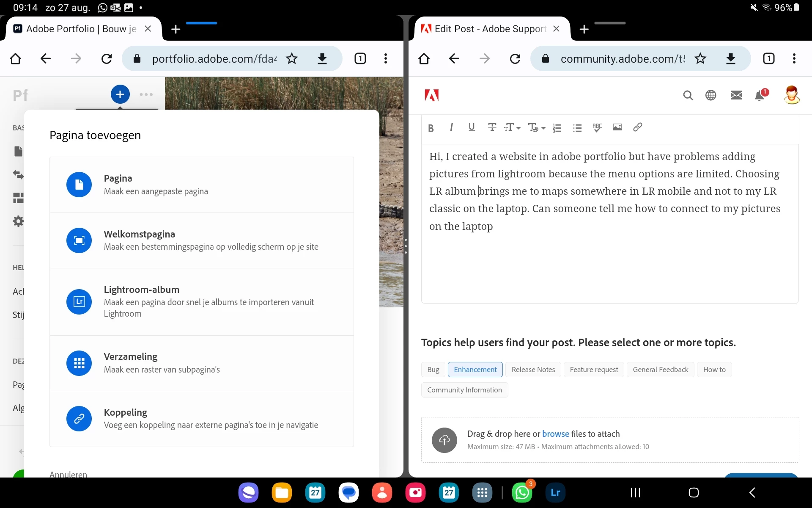Start a bulleted list in editor
812x508 pixels.
[577, 128]
